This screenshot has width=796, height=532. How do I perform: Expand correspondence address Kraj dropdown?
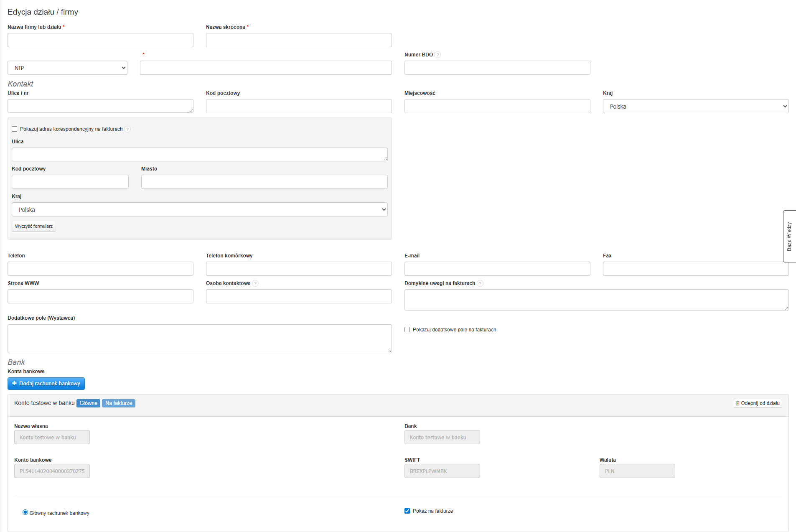pyautogui.click(x=199, y=210)
